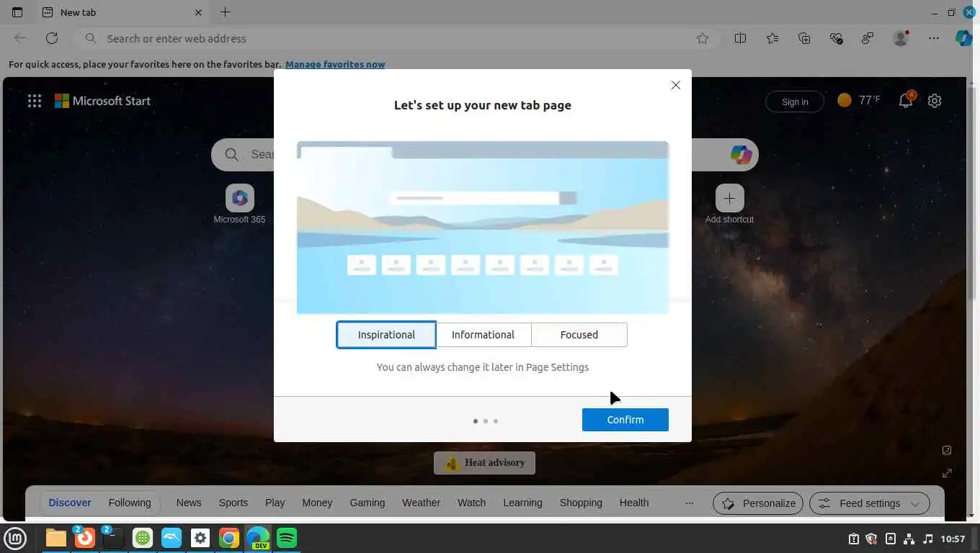The height and width of the screenshot is (553, 980).
Task: Click the Copilot icon in search box
Action: click(741, 154)
